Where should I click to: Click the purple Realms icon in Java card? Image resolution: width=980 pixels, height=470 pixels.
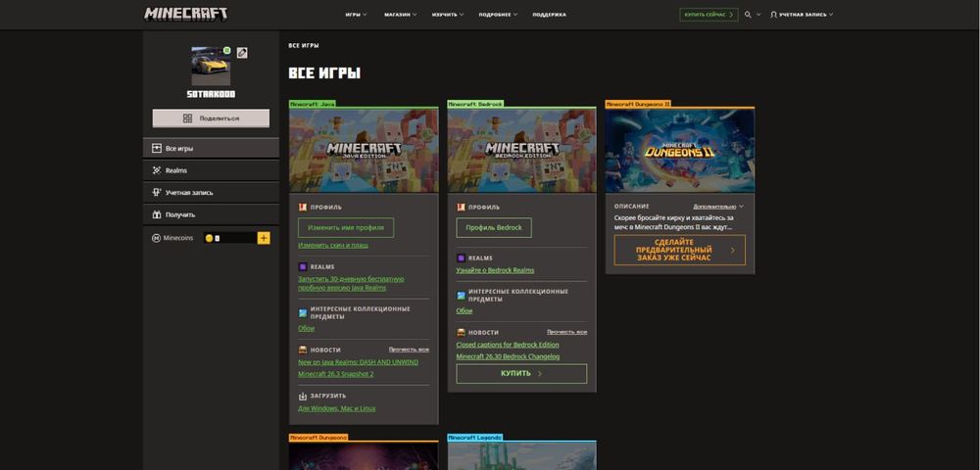coord(303,266)
